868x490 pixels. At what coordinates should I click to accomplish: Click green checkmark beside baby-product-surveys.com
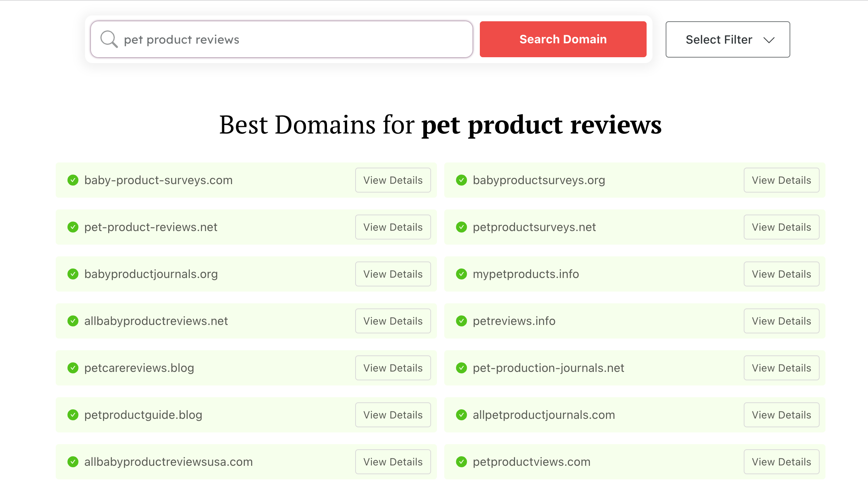click(73, 180)
